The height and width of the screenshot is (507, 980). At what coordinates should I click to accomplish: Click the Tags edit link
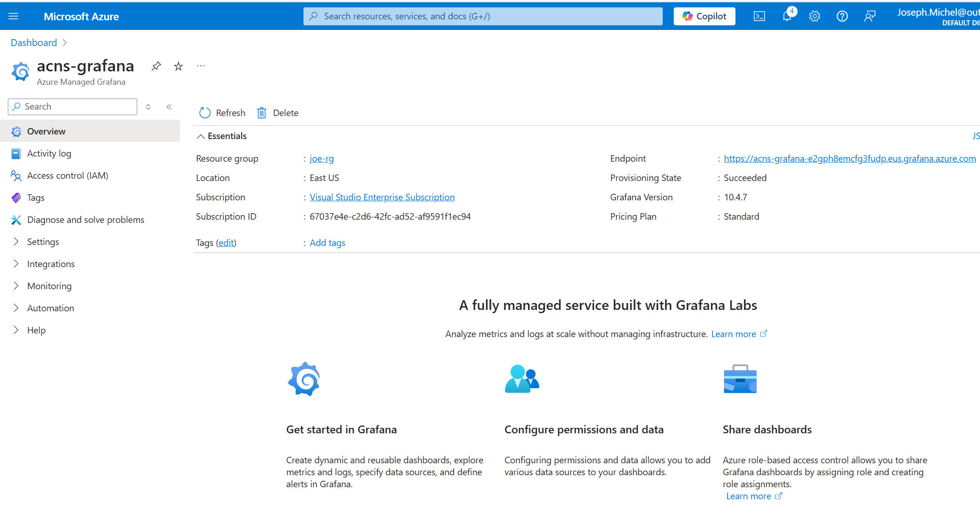226,243
